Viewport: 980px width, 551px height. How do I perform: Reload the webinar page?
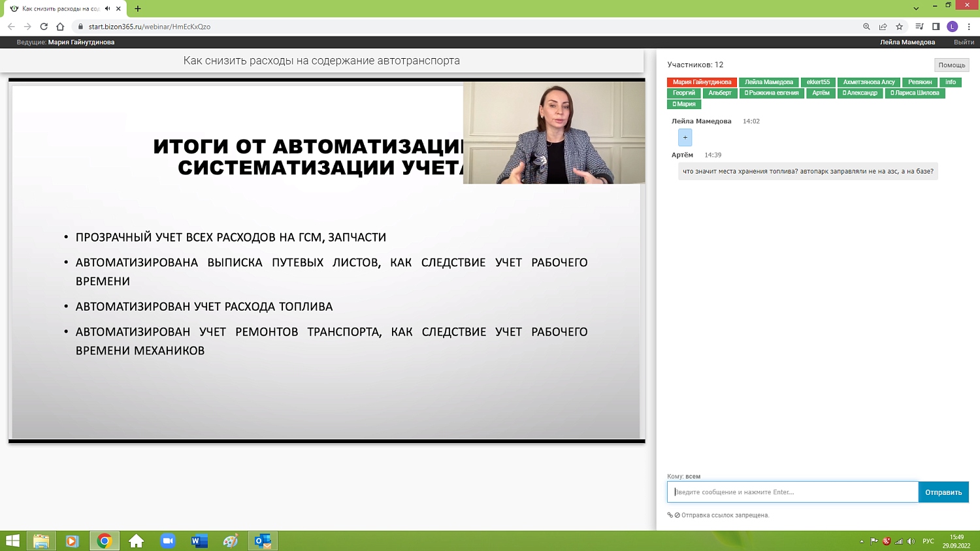click(x=44, y=27)
